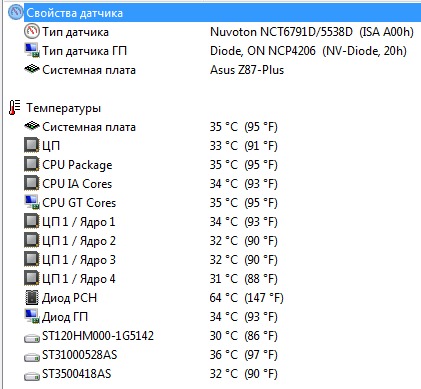Select the 'ЦП 1 / Ядро 1' label
This screenshot has height=389, width=421.
[79, 222]
